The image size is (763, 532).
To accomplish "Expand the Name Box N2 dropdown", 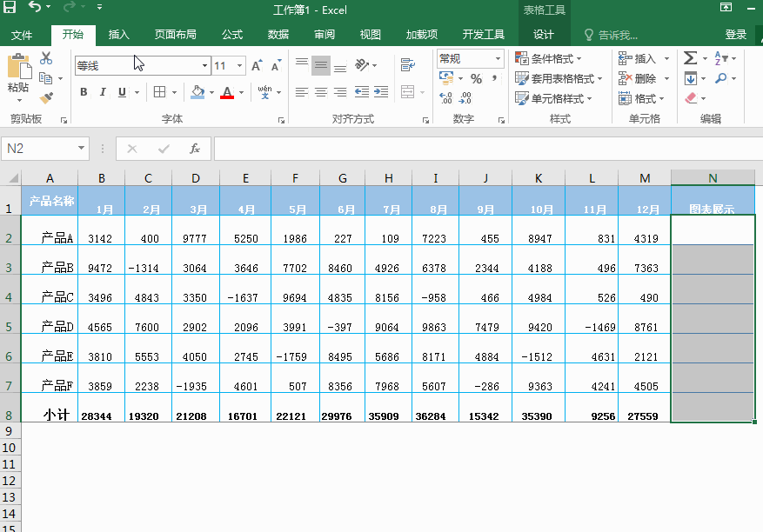I will coord(81,148).
